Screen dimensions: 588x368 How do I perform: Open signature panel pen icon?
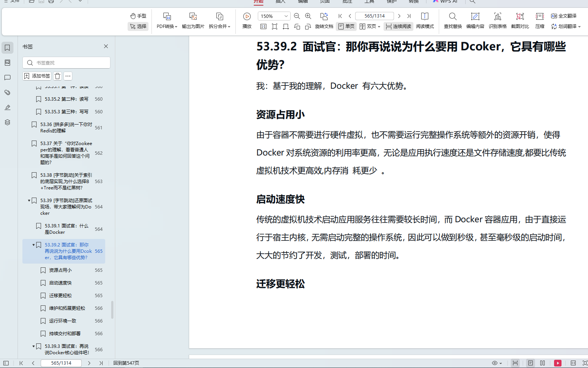click(x=7, y=107)
